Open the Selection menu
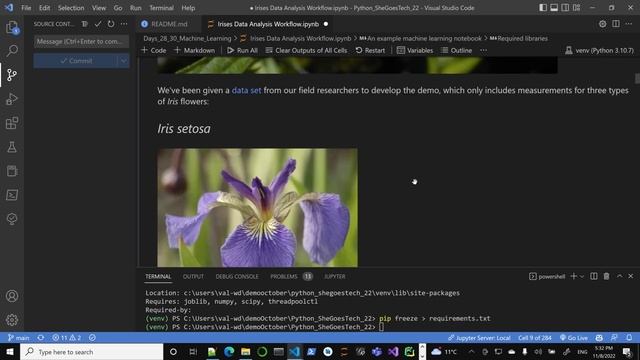 (x=71, y=8)
